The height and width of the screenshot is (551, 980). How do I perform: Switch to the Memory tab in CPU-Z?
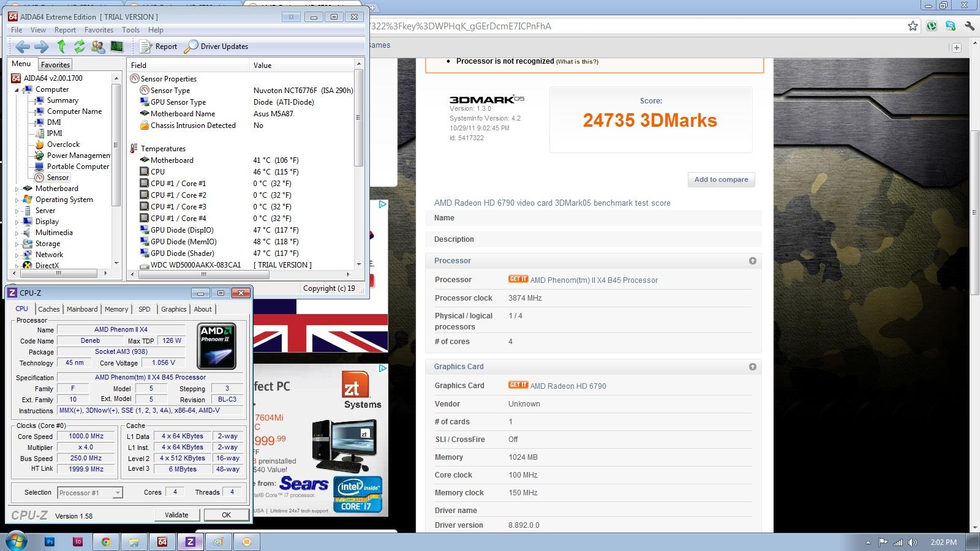116,309
